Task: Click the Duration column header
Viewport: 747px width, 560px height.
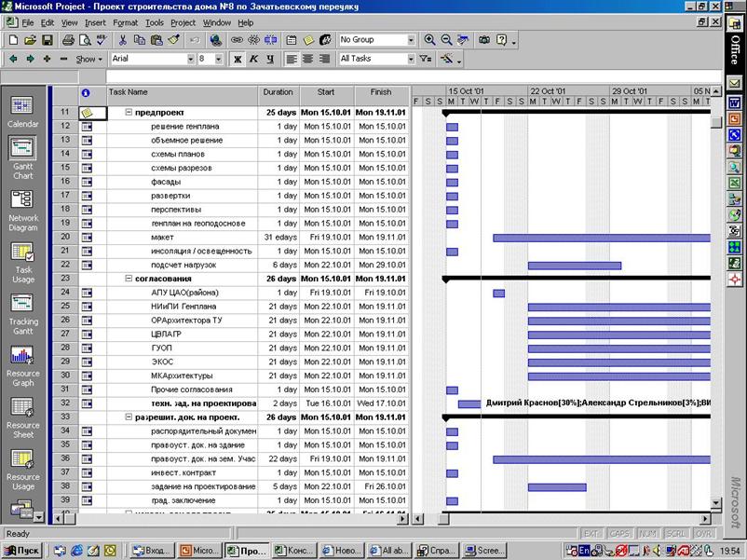Action: (278, 96)
